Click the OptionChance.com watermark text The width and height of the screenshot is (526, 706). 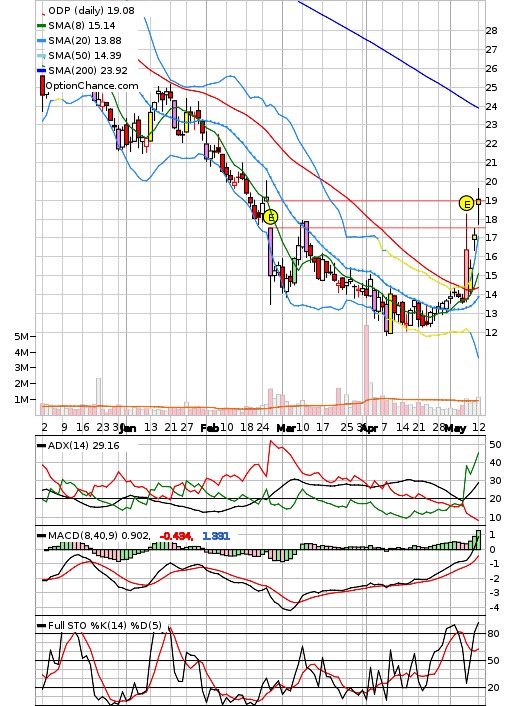pos(92,86)
